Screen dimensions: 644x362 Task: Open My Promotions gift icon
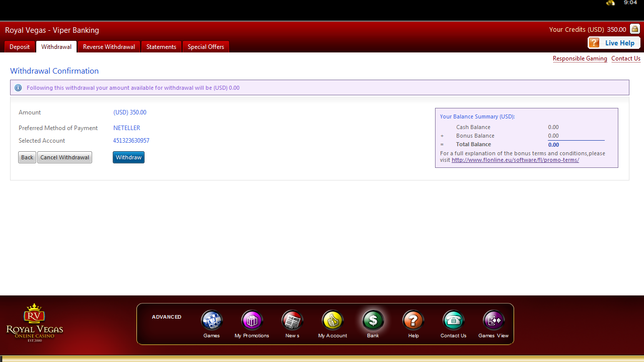pyautogui.click(x=252, y=321)
